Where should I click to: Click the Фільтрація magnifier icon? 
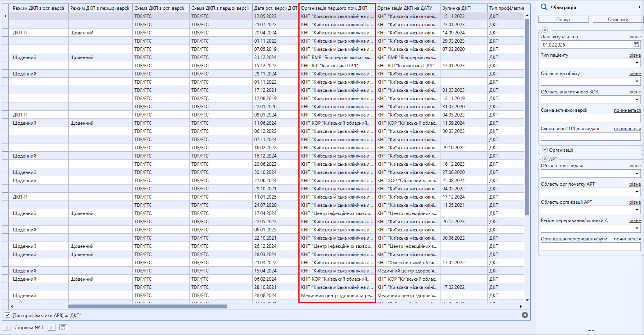544,7
